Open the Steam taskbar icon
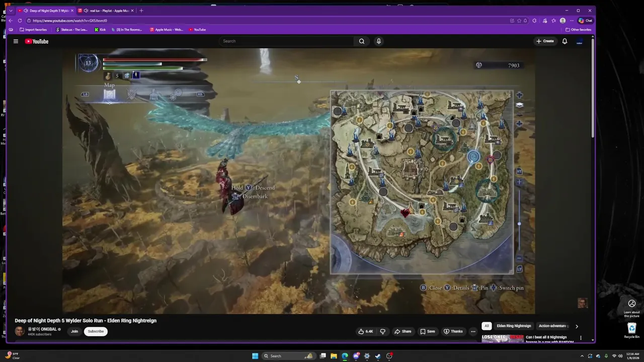644x362 pixels. coord(378,356)
